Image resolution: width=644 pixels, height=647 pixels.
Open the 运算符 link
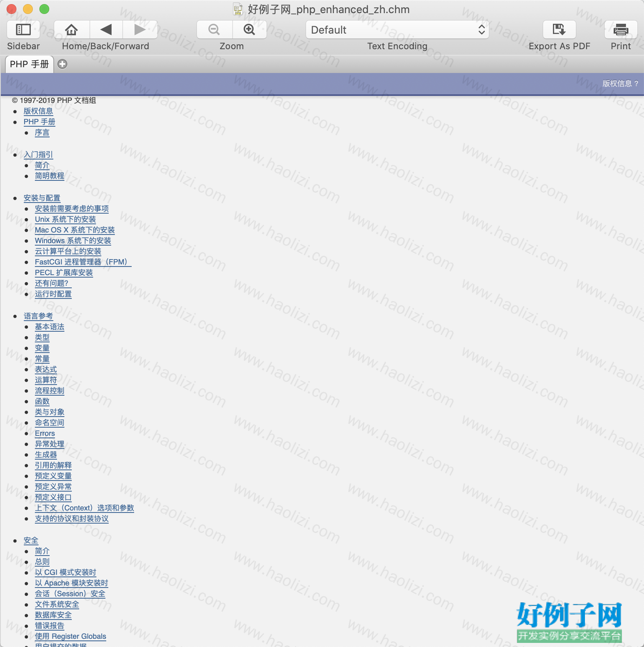[46, 380]
